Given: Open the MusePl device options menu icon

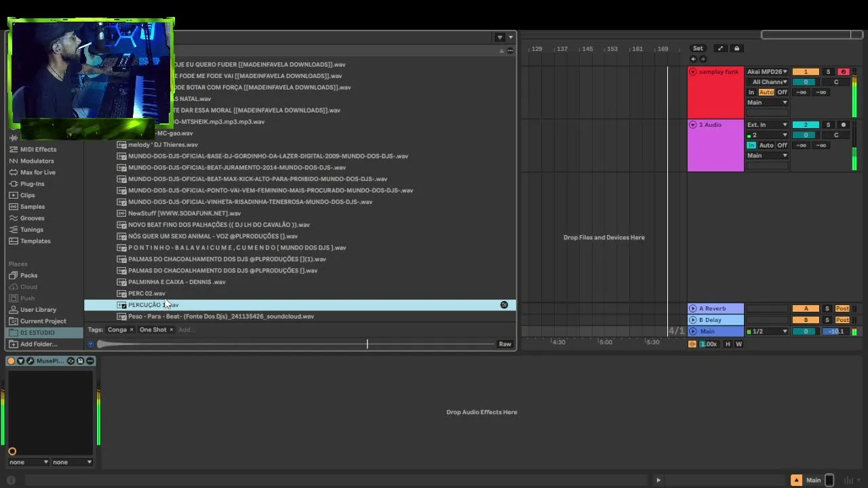Looking at the screenshot, I should tap(90, 361).
